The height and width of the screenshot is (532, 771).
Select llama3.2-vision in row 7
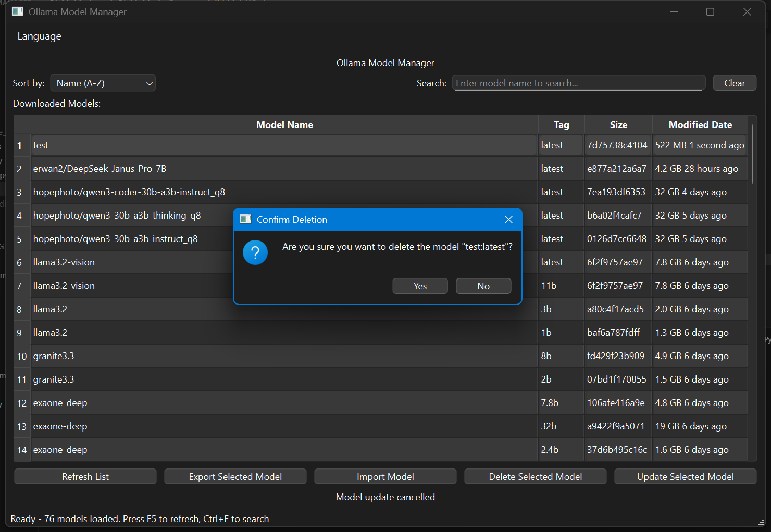132,286
